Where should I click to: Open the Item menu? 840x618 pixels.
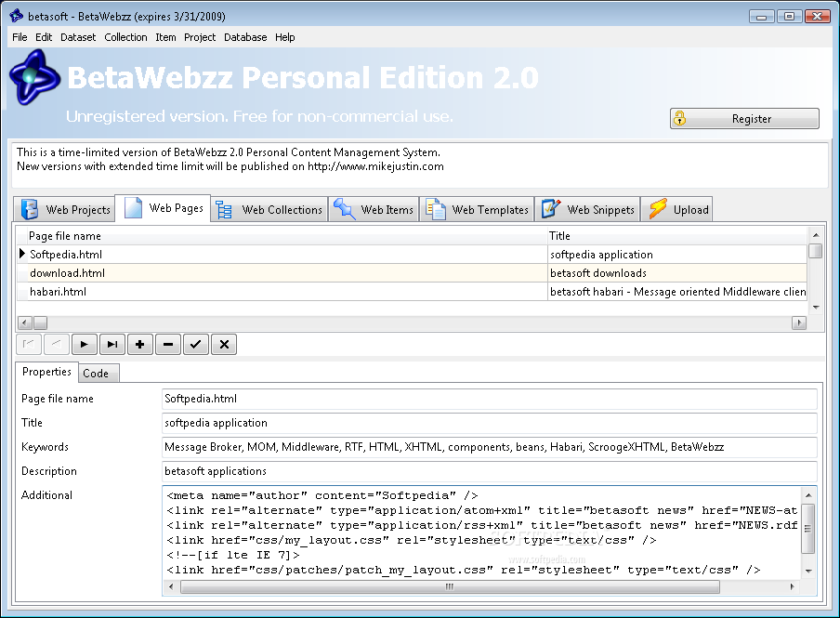coord(165,37)
